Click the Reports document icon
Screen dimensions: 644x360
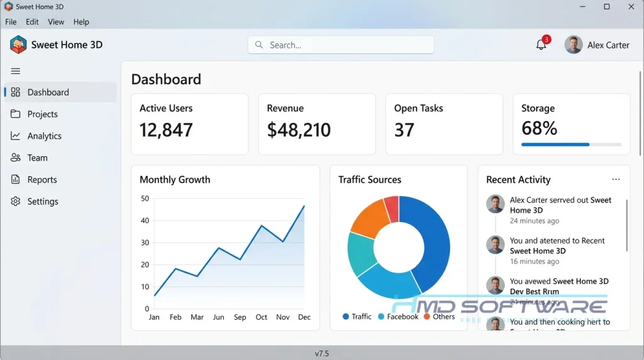click(16, 179)
